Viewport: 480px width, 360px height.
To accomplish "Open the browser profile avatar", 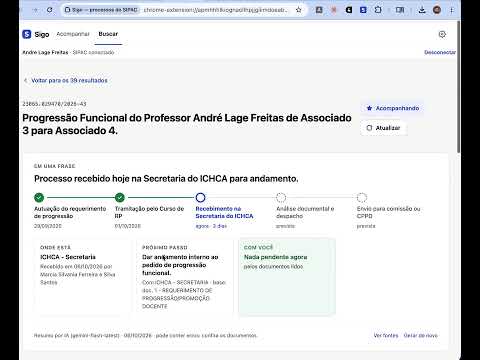I will (x=437, y=10).
